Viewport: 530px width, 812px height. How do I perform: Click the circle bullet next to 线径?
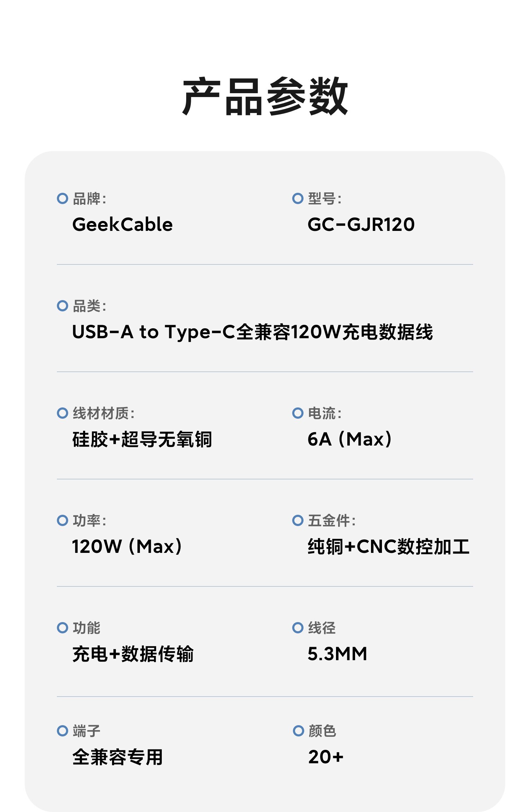(x=298, y=628)
